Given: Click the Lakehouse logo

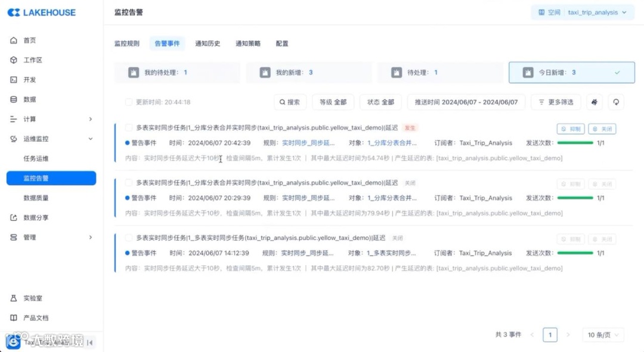Looking at the screenshot, I should click(42, 13).
